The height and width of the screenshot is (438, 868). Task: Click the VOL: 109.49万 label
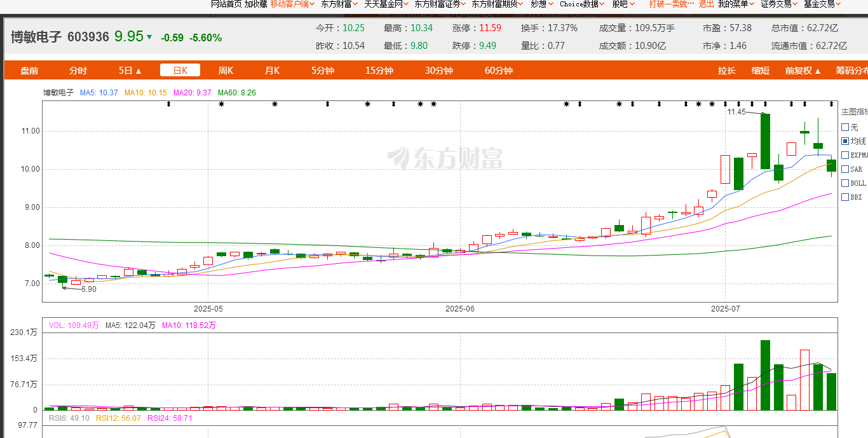tap(74, 325)
